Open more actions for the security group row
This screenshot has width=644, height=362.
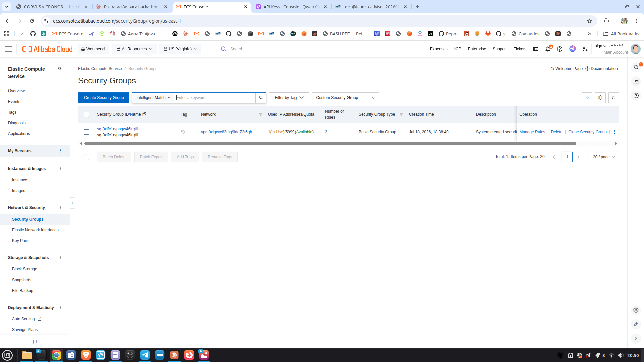[614, 132]
